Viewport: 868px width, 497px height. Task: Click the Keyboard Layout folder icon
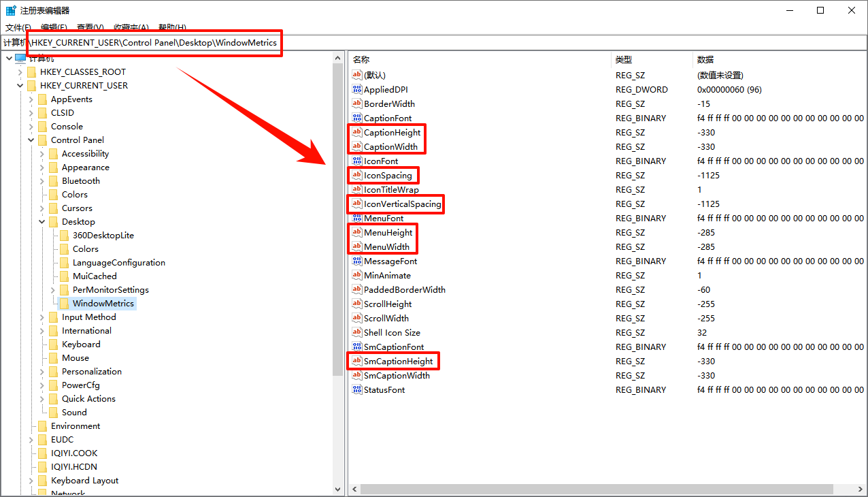pos(43,481)
